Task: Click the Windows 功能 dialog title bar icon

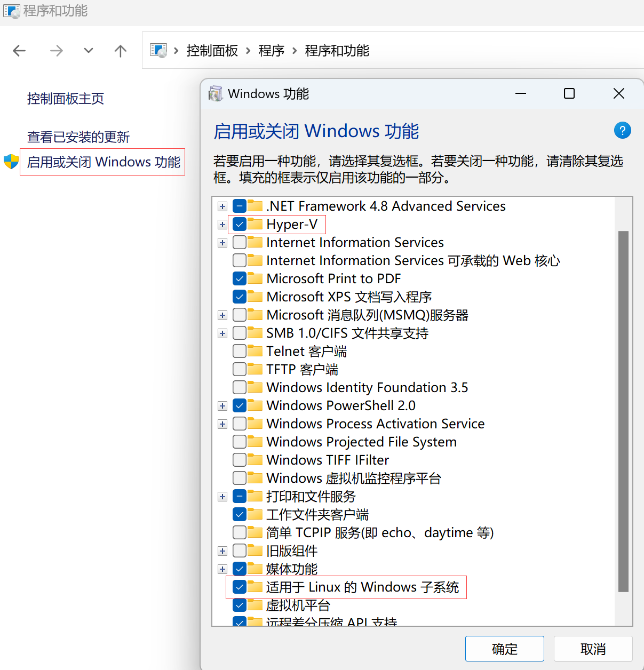Action: click(x=216, y=93)
